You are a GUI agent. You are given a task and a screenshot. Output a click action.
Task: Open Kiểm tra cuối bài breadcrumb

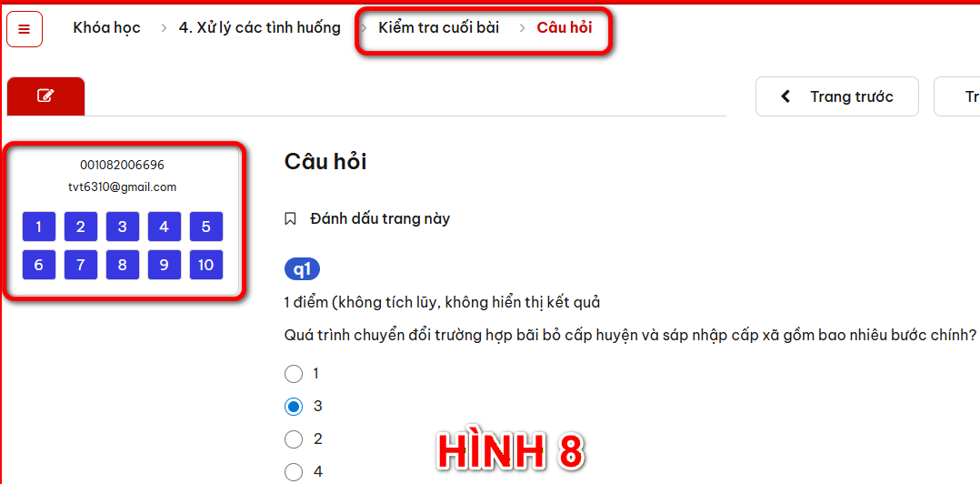point(439,27)
